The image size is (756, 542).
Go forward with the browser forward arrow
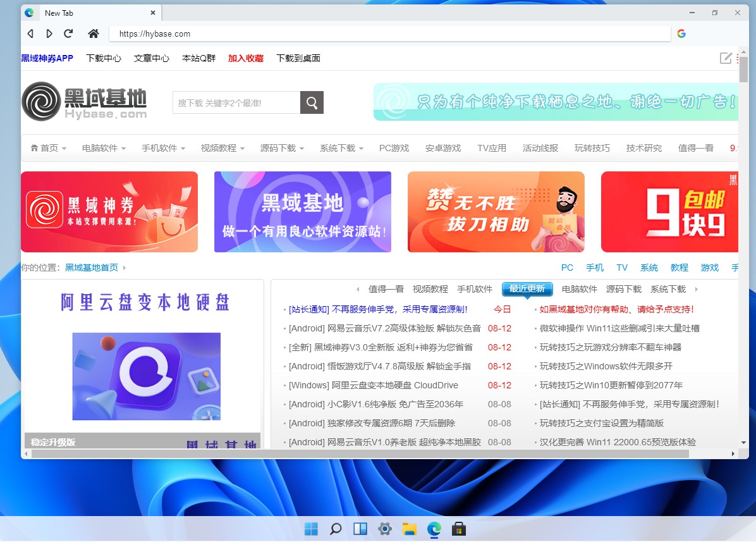[x=49, y=34]
